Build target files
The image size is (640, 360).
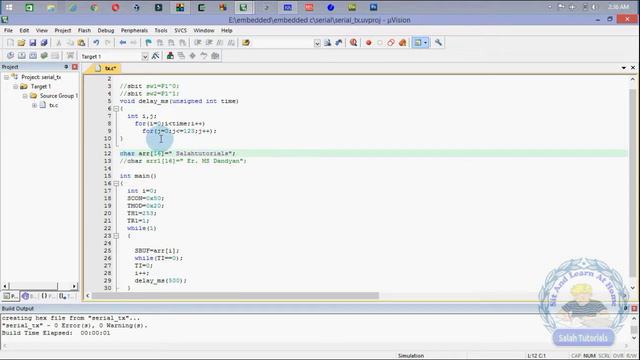click(22, 56)
